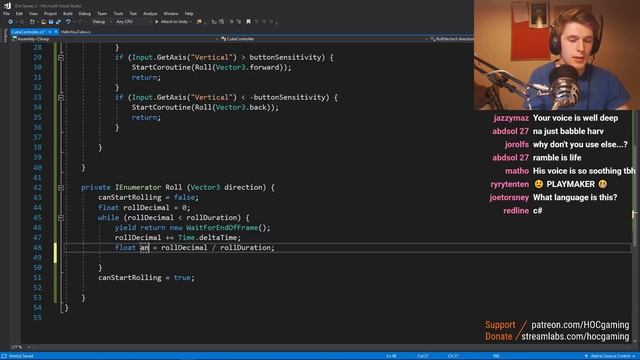Open the Team menu

coord(102,13)
